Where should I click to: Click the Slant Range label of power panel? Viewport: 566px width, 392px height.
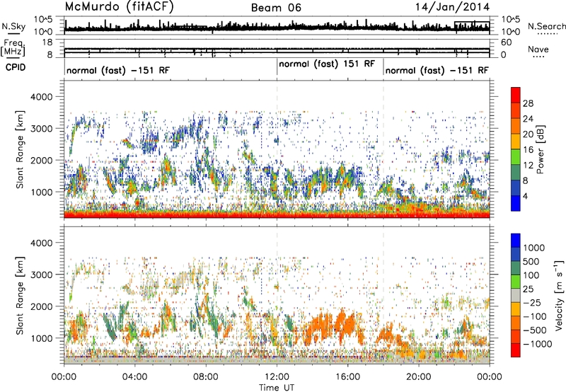click(x=21, y=149)
